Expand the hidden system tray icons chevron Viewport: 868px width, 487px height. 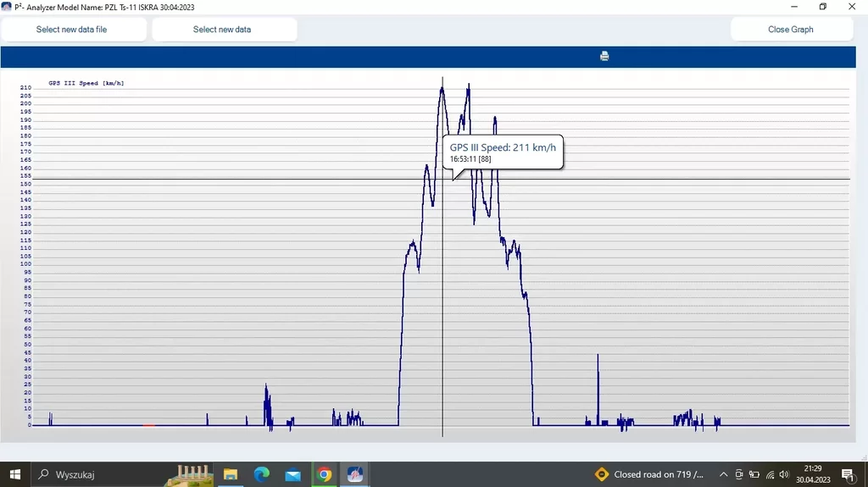(x=723, y=474)
